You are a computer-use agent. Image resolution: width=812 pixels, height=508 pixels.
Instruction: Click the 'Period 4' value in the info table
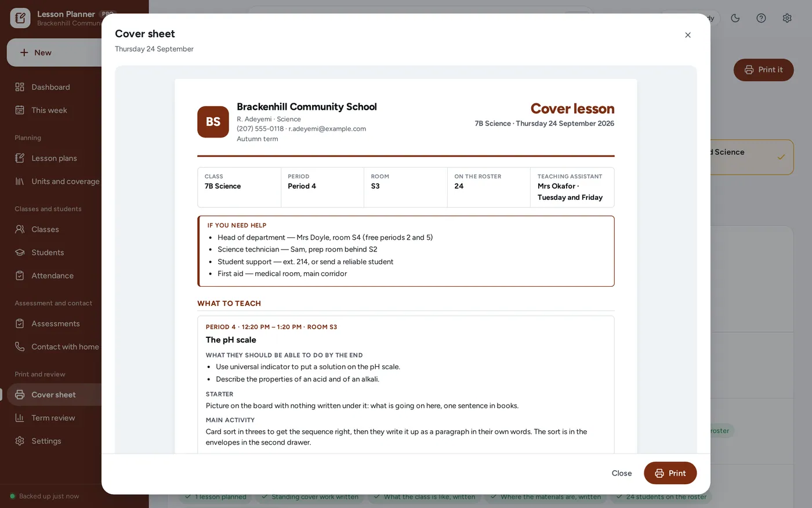302,186
